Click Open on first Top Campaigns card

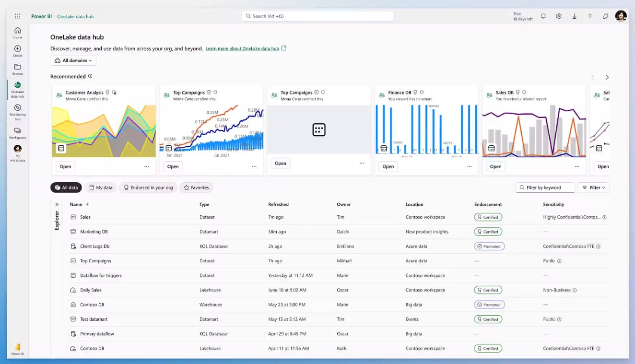(173, 166)
